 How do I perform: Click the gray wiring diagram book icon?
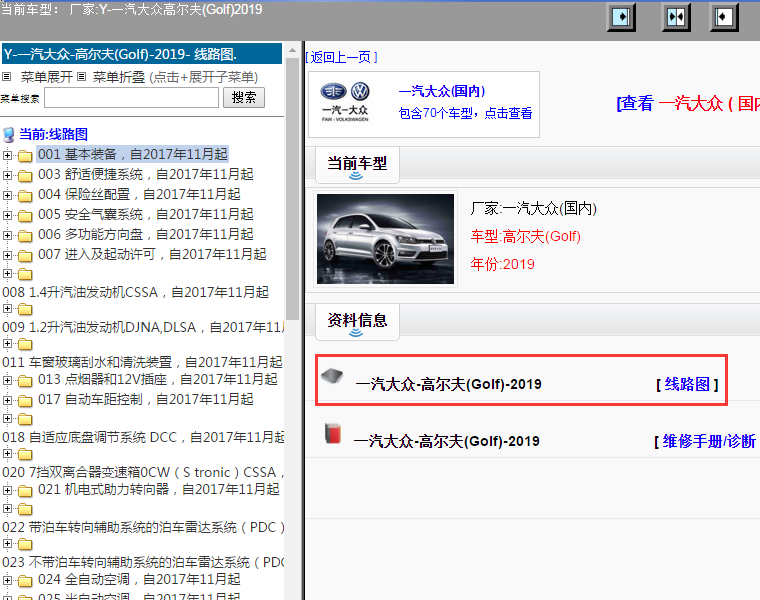click(332, 376)
